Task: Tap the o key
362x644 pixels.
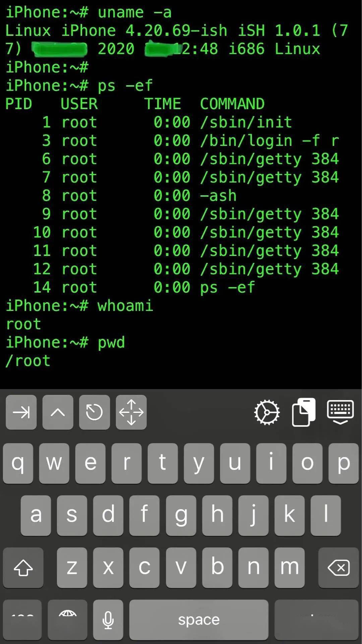Action: [x=307, y=463]
